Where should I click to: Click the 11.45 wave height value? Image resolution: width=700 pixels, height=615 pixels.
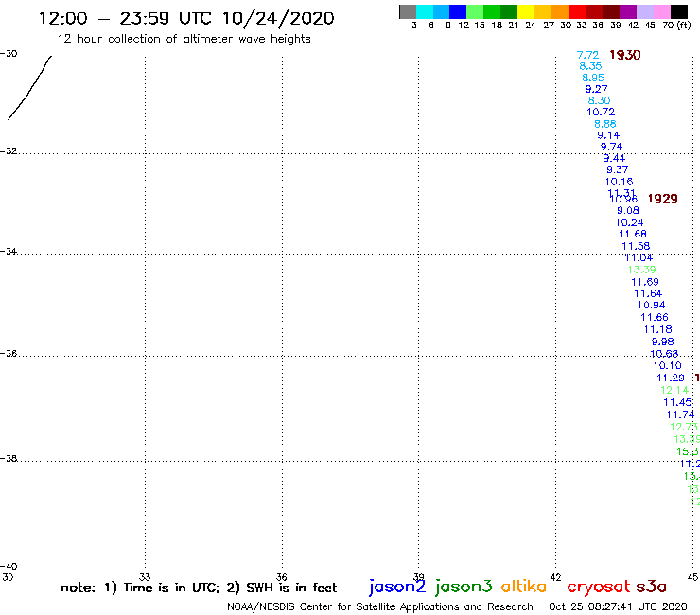tap(677, 402)
